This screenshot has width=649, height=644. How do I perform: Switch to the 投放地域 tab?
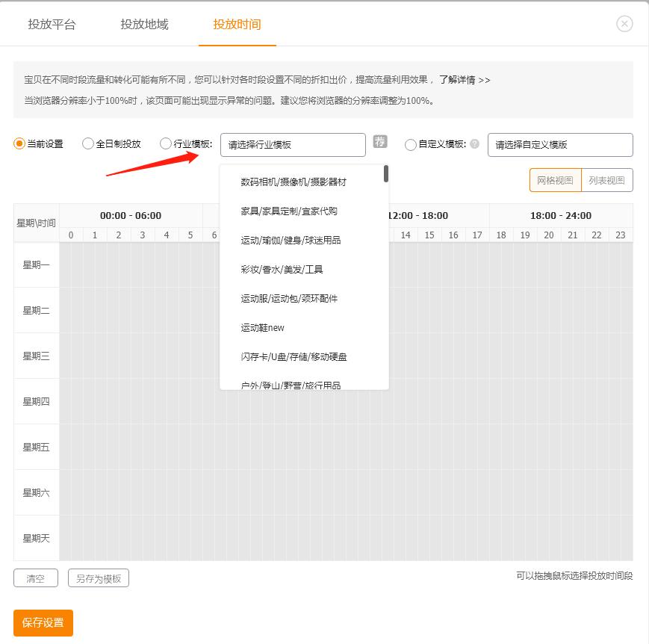[x=145, y=24]
